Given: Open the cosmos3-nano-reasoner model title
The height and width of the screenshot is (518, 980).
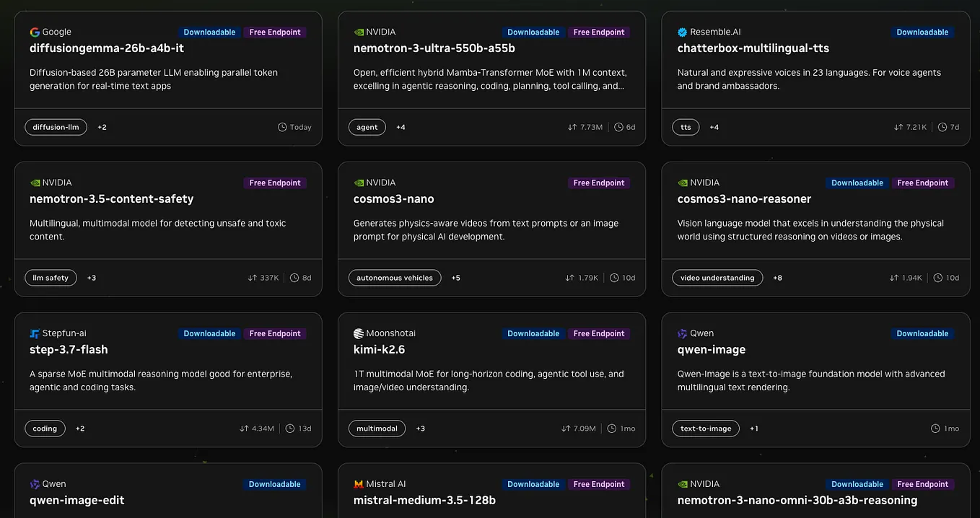Looking at the screenshot, I should coord(744,199).
